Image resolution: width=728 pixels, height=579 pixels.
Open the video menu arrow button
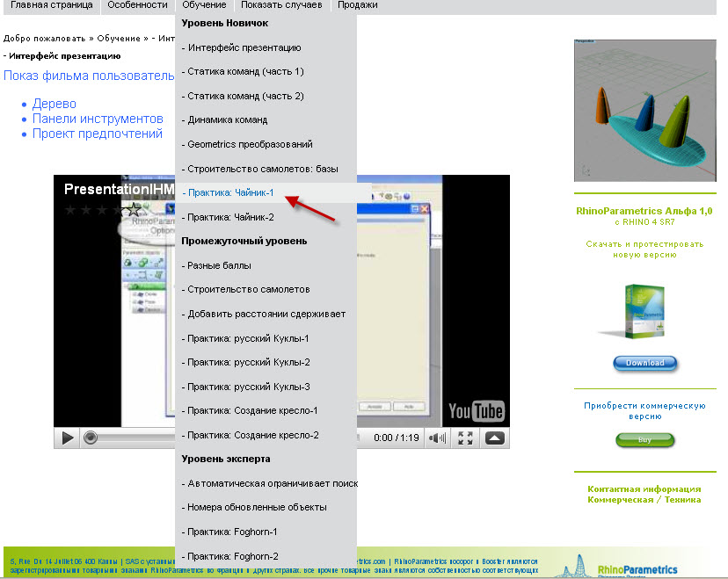tap(494, 438)
